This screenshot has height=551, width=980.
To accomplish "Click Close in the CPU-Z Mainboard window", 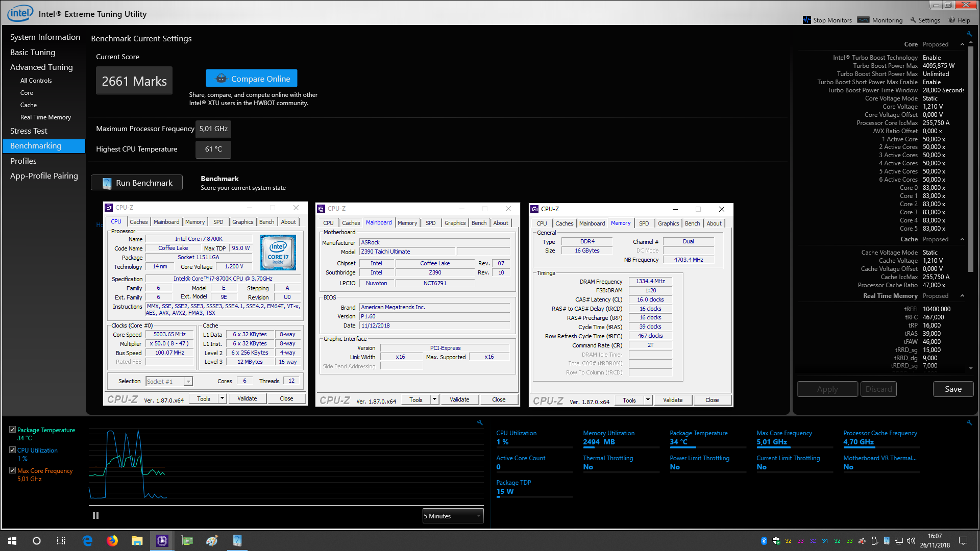I will [499, 399].
